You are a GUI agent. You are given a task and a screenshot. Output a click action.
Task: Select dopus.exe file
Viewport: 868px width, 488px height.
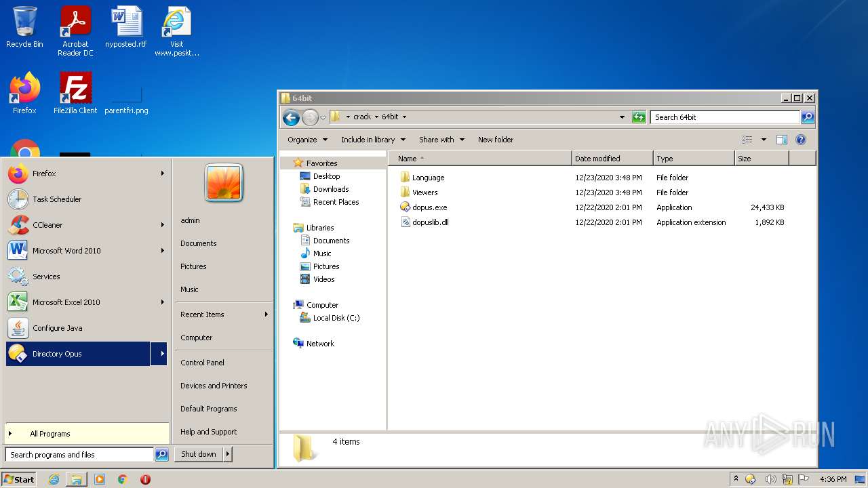[x=423, y=207]
